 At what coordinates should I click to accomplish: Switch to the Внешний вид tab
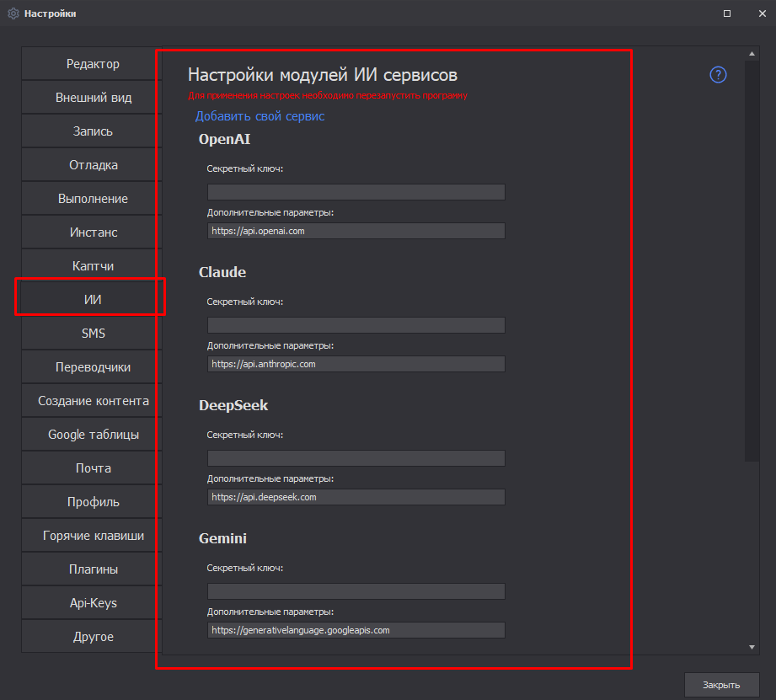tap(92, 98)
